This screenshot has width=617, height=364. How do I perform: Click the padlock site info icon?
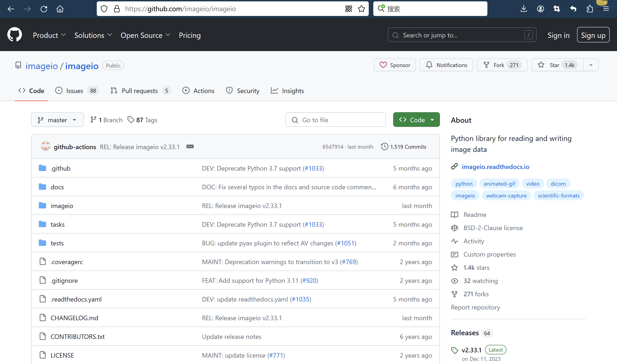(x=117, y=9)
